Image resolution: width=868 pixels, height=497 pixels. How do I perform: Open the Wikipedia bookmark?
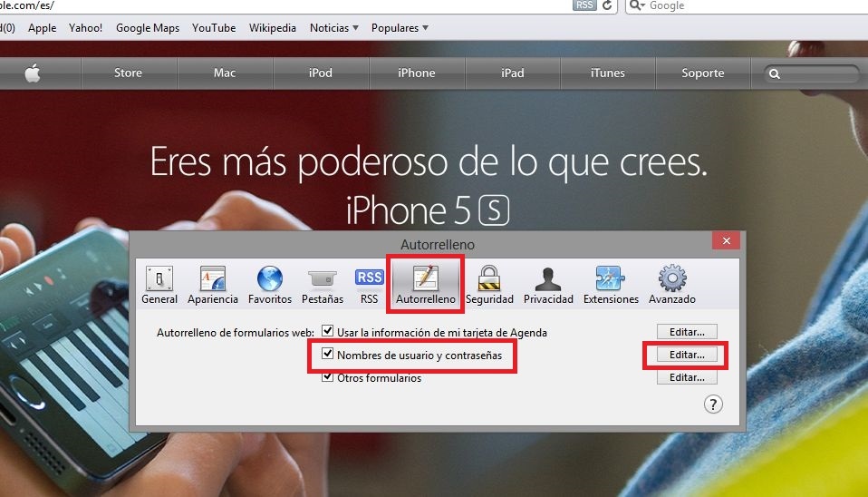[x=273, y=28]
